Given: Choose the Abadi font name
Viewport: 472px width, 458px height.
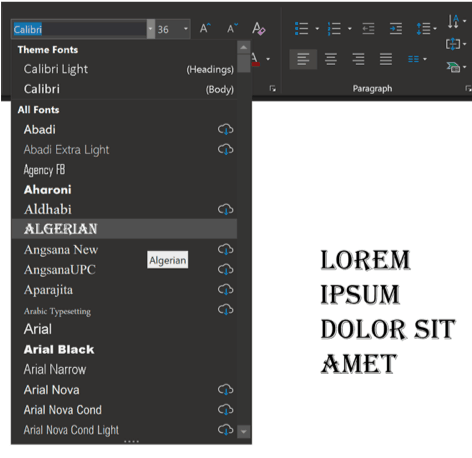Looking at the screenshot, I should [x=40, y=129].
